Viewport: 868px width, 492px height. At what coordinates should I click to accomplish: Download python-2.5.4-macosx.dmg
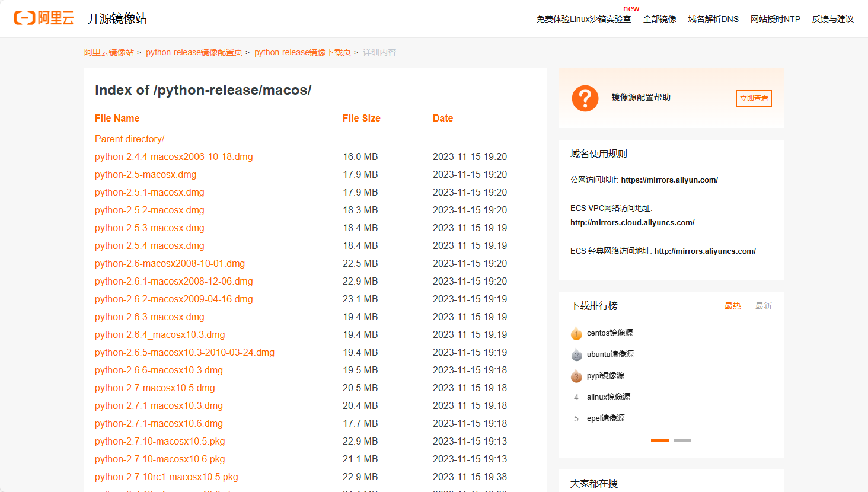click(149, 245)
